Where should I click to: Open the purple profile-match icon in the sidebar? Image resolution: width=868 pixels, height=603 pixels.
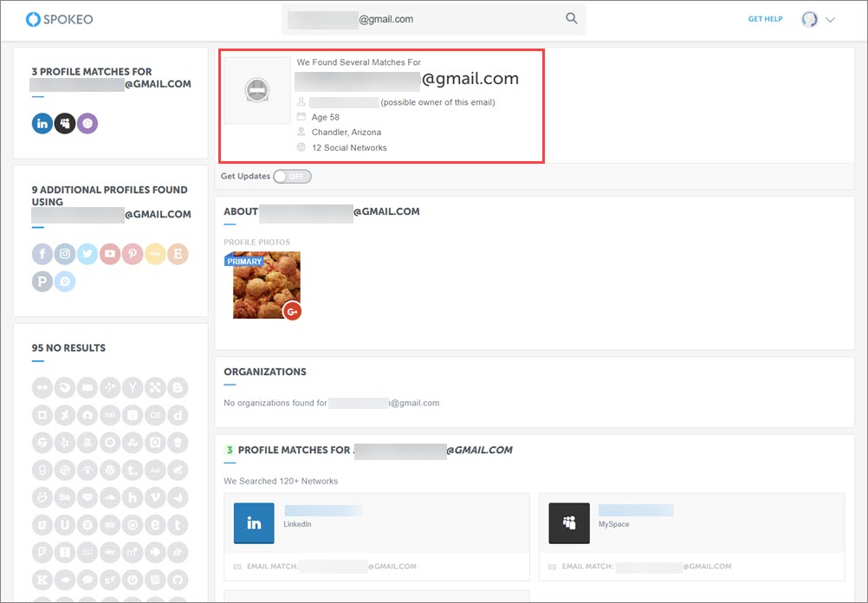[x=87, y=124]
